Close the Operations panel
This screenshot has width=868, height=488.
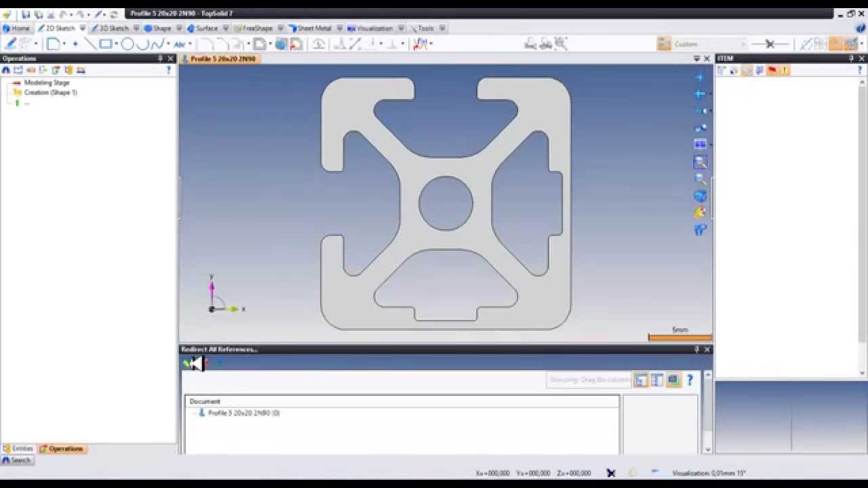pos(171,58)
